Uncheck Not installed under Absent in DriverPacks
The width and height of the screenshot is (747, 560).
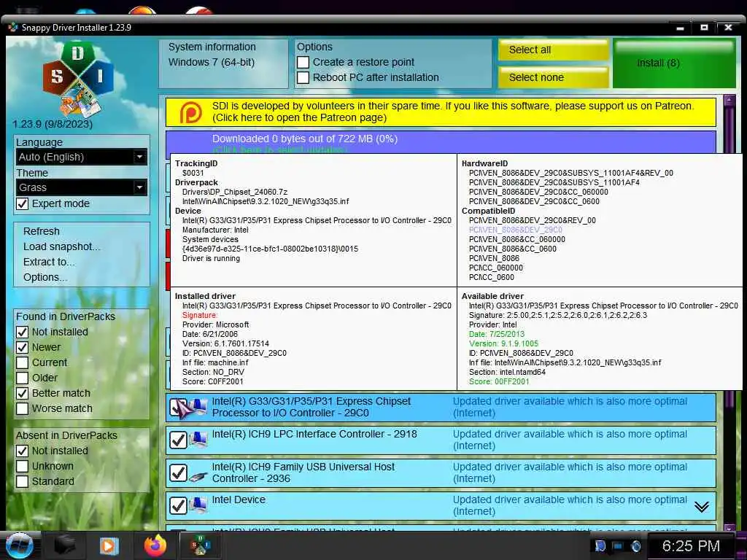(x=23, y=451)
